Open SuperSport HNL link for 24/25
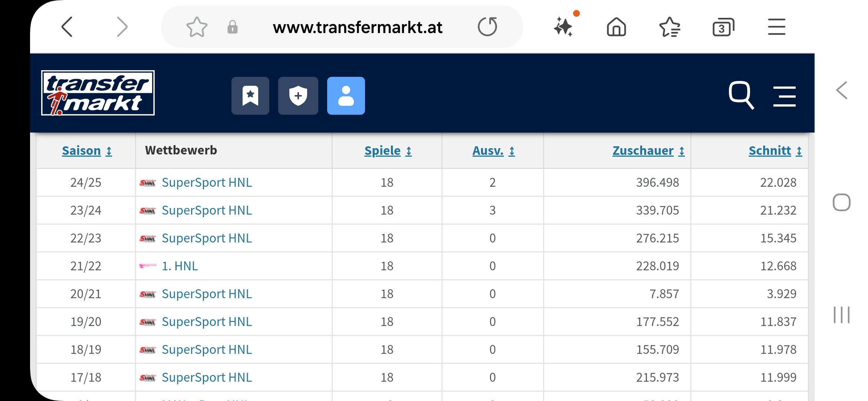868x401 pixels. click(x=207, y=182)
